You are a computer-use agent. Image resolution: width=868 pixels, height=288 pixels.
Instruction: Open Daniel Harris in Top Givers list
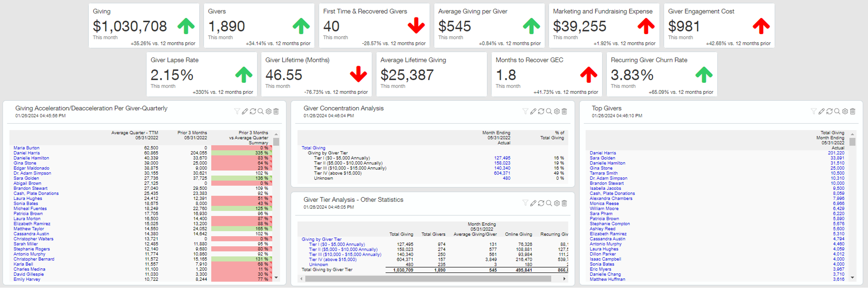[603, 153]
